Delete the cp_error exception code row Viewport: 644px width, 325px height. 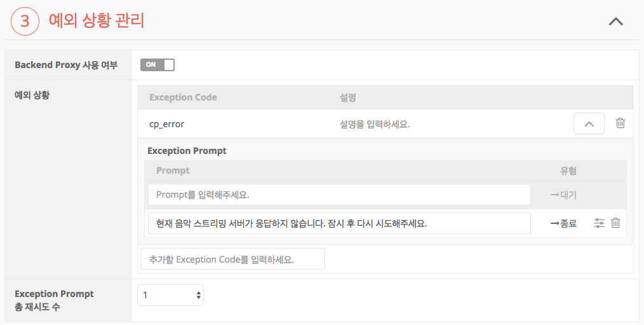(621, 123)
